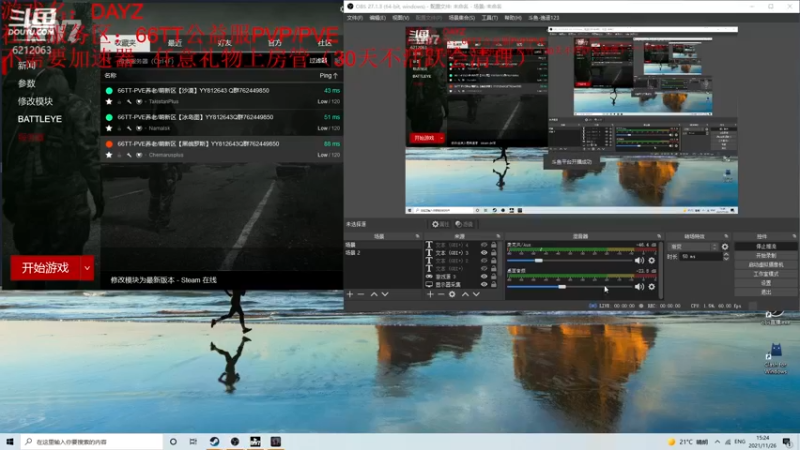Show hidden system tray icons chevron in the Windows taskbar
This screenshot has width=800, height=450.
717,441
